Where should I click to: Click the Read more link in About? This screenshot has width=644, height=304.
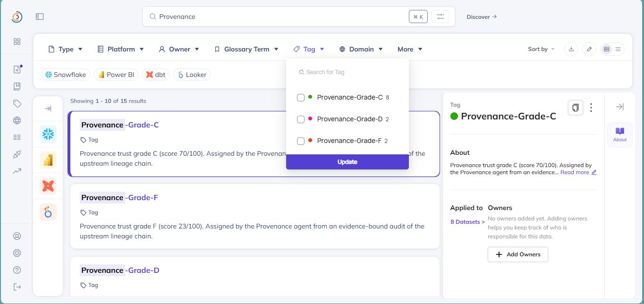tap(575, 172)
